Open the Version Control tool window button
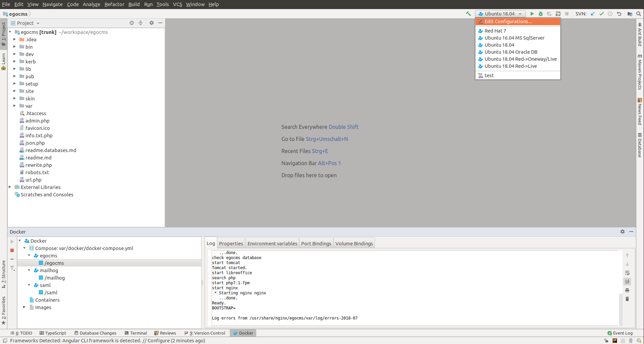Screen dimensions: 644x344 (x=205, y=333)
